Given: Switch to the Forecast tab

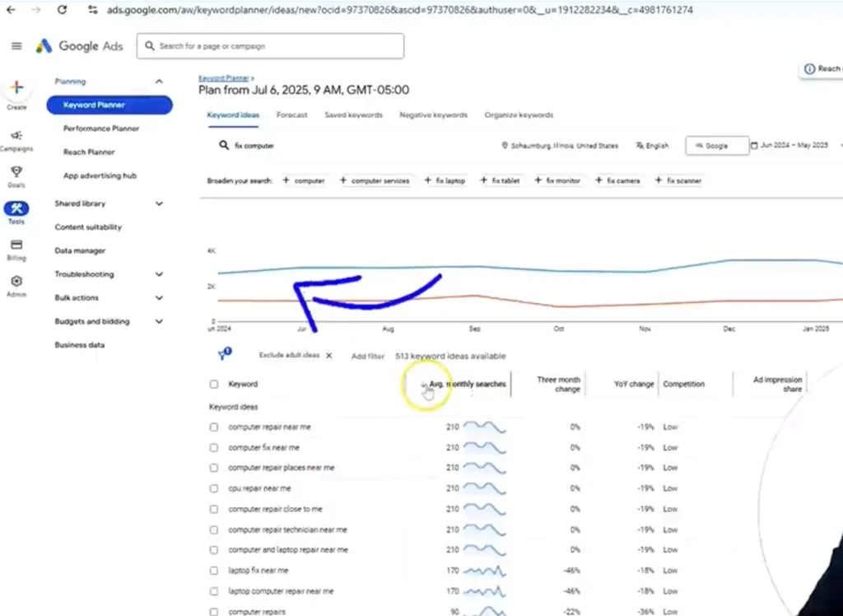Looking at the screenshot, I should 291,115.
